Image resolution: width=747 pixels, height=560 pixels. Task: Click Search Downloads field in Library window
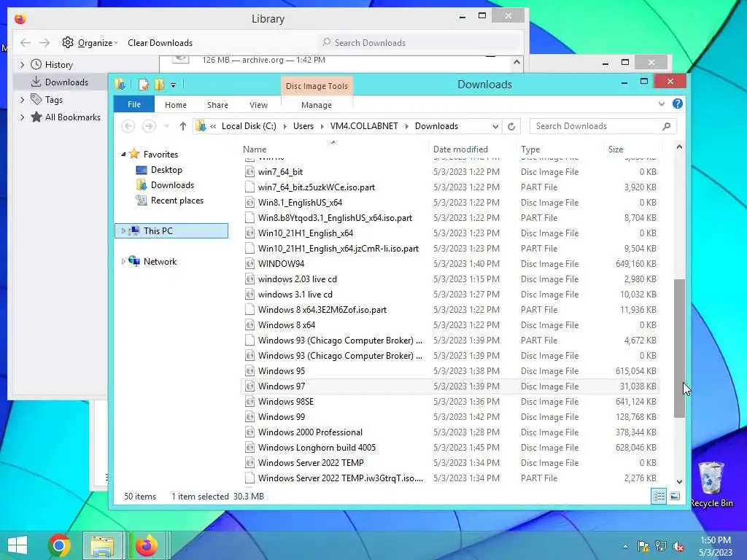(x=419, y=42)
